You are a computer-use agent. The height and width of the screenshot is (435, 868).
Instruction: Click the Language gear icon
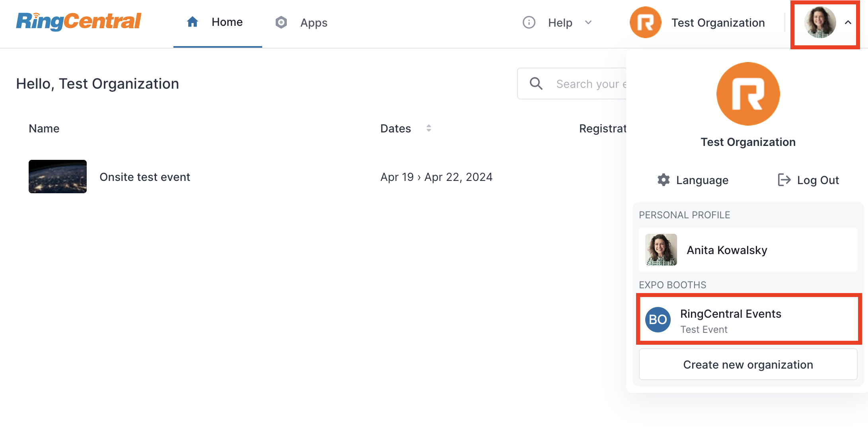point(664,180)
